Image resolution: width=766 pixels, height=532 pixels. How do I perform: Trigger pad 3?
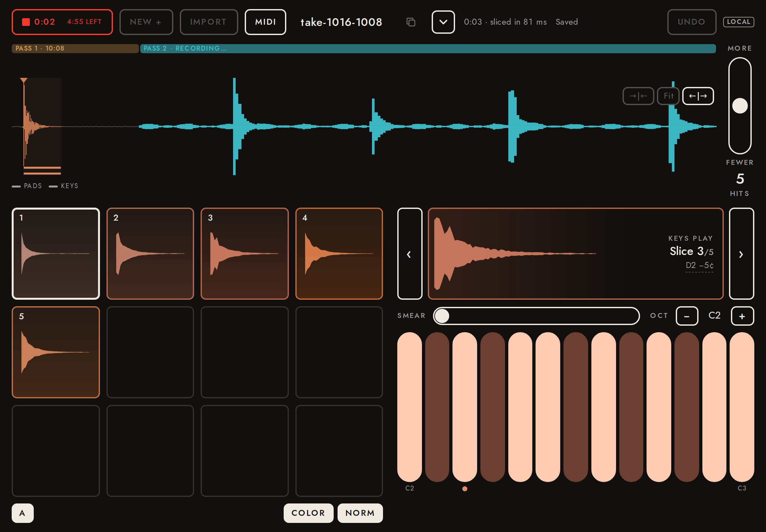tap(244, 254)
